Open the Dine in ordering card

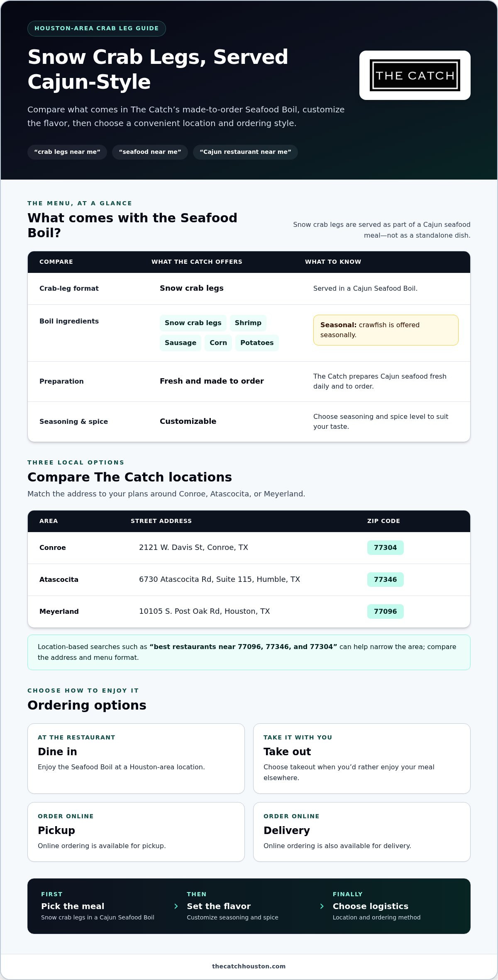[x=136, y=759]
